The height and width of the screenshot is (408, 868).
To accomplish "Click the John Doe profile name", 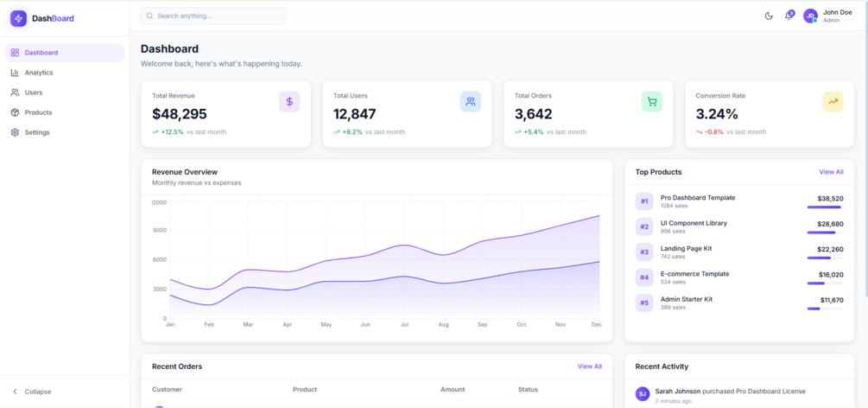I will tap(838, 12).
